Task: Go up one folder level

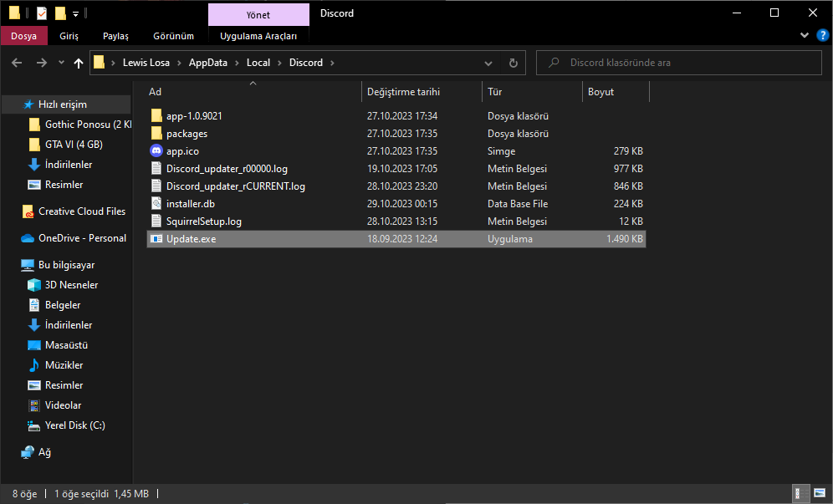Action: pyautogui.click(x=79, y=64)
